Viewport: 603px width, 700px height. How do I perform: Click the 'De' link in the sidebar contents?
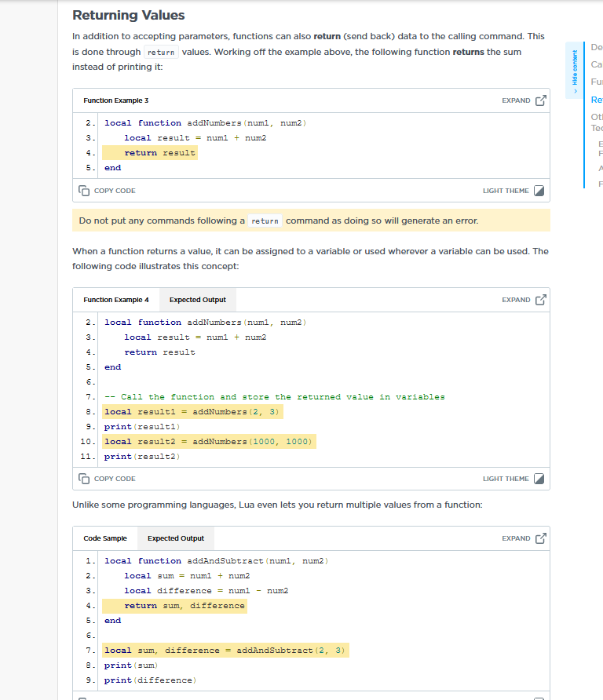click(597, 47)
